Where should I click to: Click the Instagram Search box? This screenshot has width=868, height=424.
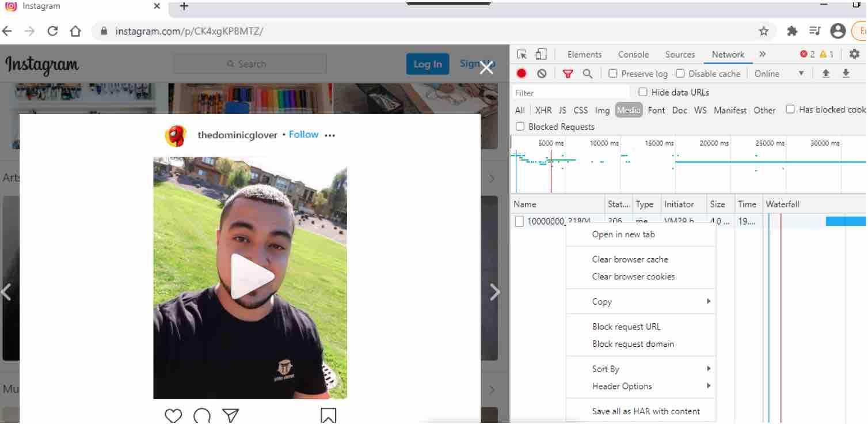click(250, 64)
